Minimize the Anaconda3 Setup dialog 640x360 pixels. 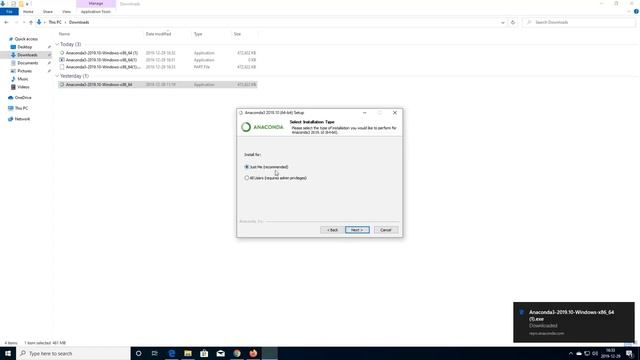[x=364, y=113]
